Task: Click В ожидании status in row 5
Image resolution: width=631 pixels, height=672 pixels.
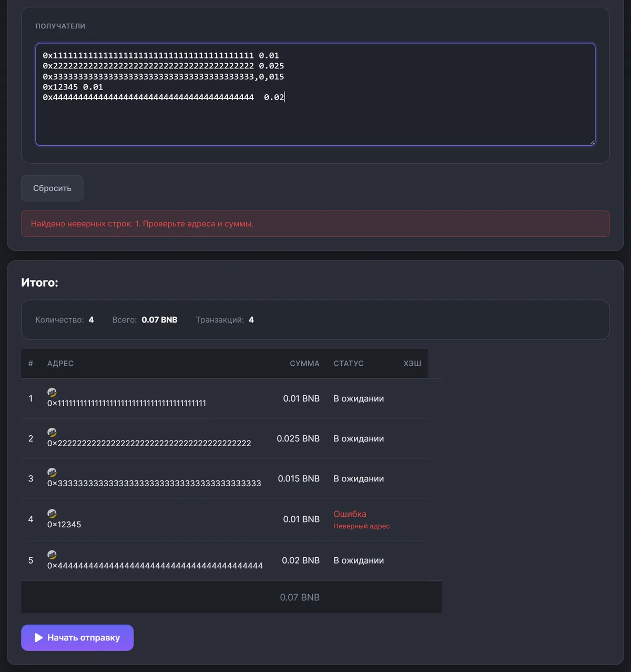Action: click(x=359, y=560)
